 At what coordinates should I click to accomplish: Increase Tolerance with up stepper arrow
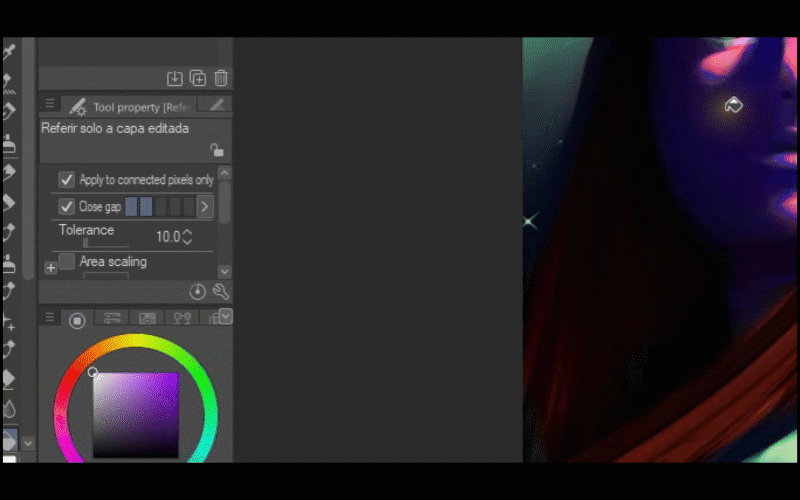[x=187, y=232]
